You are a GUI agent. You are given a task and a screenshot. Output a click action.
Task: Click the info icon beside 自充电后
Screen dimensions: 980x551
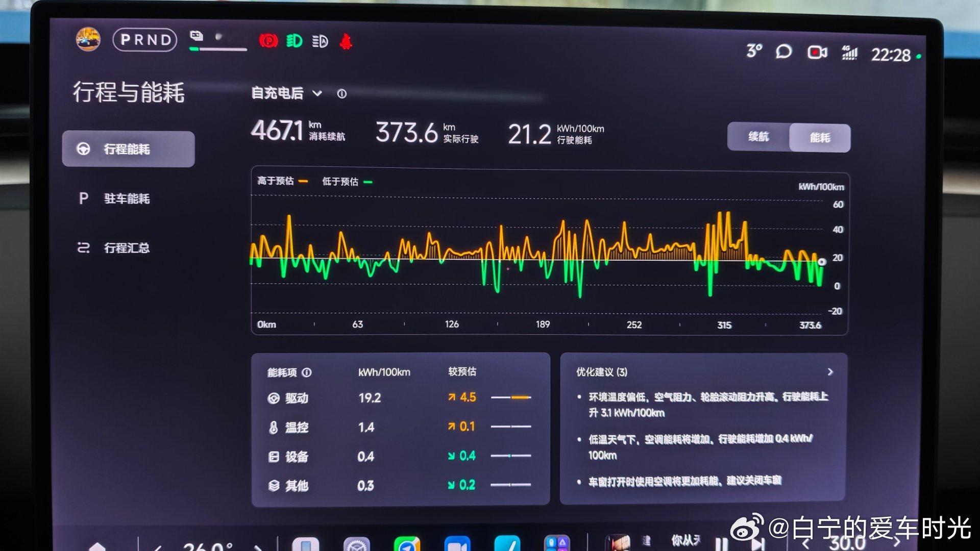pyautogui.click(x=342, y=94)
